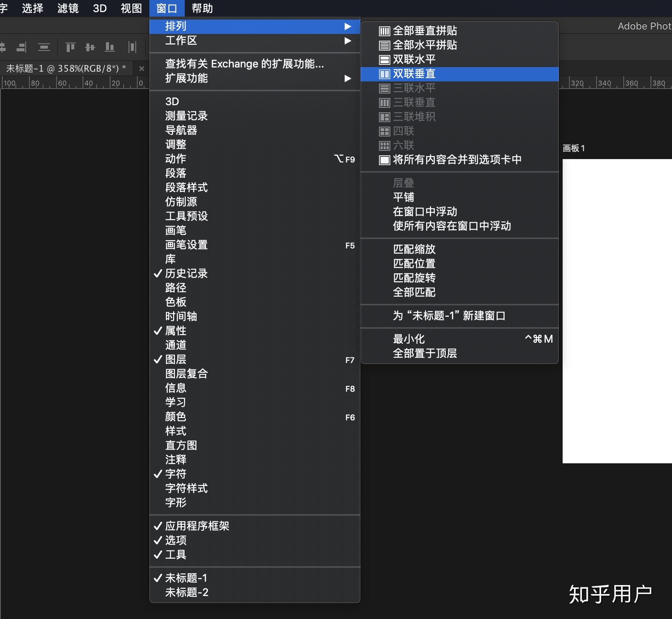Uncheck the 属性 panel
672x619 pixels.
pyautogui.click(x=255, y=331)
